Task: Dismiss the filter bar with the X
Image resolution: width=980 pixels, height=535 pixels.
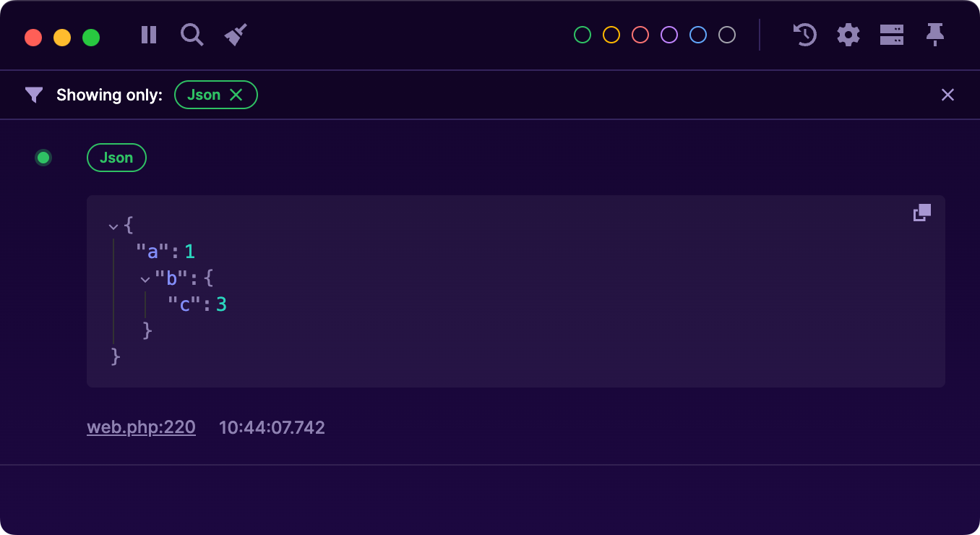Action: (947, 94)
